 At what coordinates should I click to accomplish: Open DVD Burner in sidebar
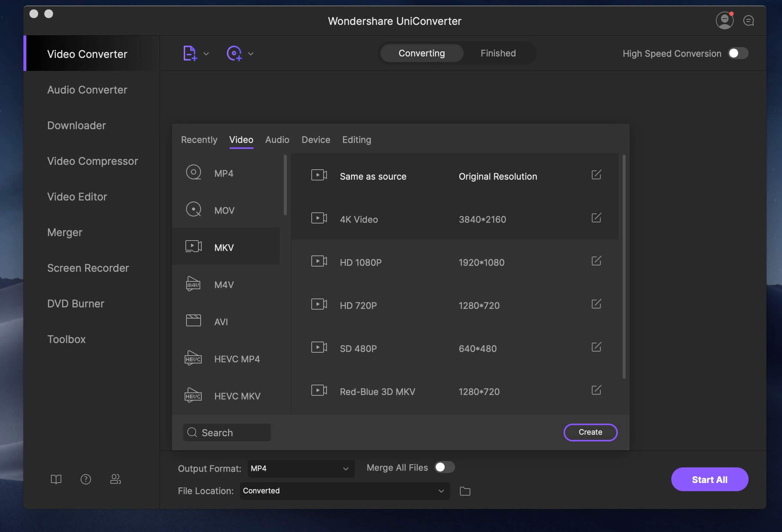tap(76, 303)
